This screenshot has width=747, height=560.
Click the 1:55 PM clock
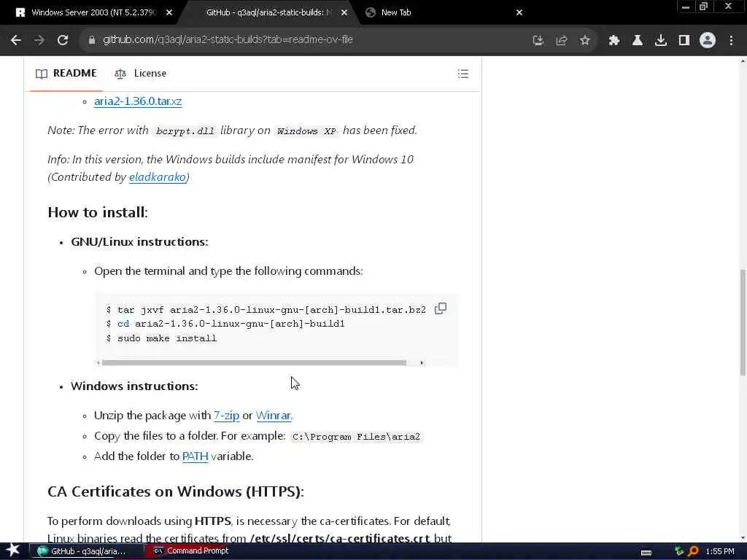[x=720, y=551]
